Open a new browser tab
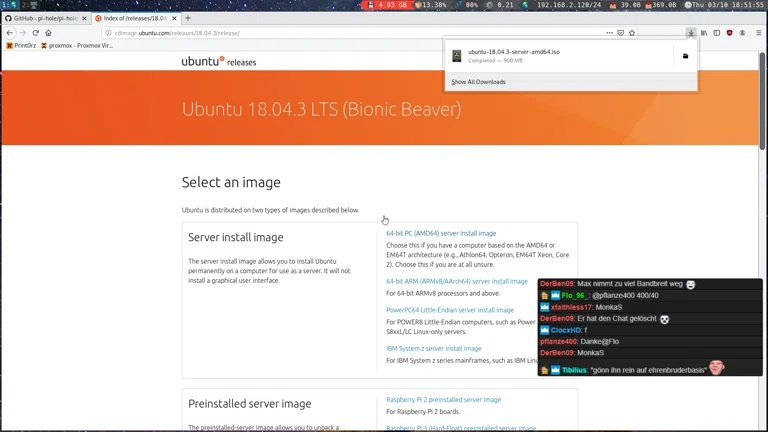 pos(187,18)
